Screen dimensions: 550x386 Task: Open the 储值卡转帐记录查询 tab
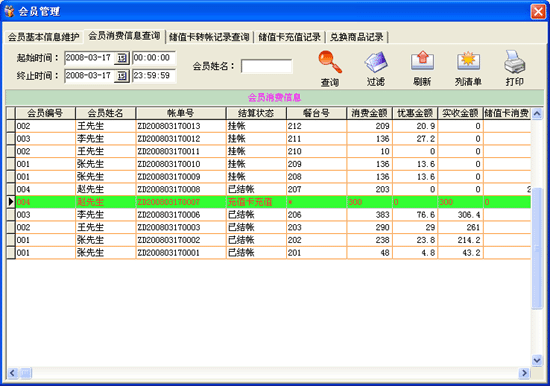(x=209, y=37)
